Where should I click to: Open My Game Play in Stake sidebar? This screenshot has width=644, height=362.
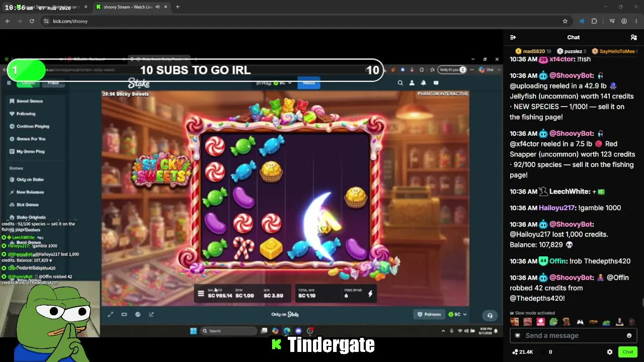[x=30, y=151]
